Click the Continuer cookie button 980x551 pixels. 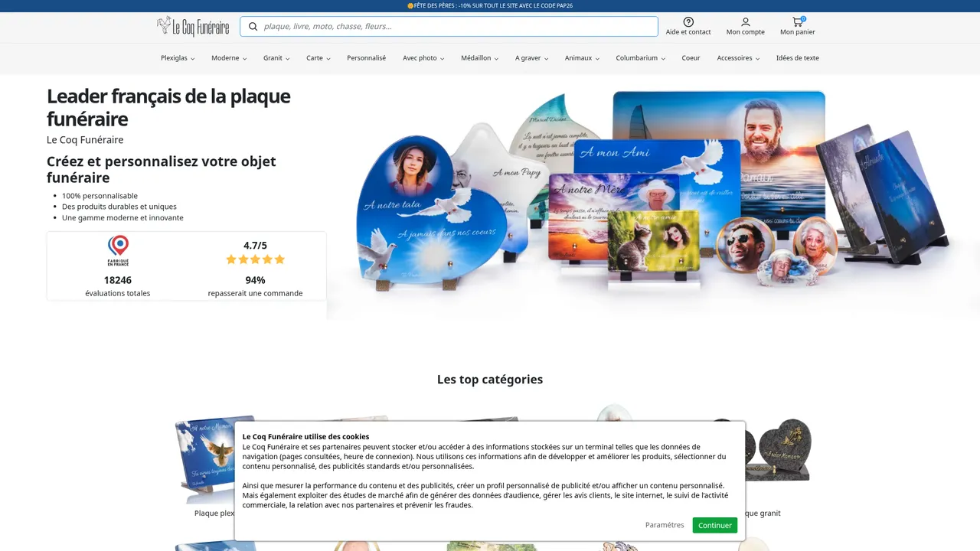tap(715, 525)
